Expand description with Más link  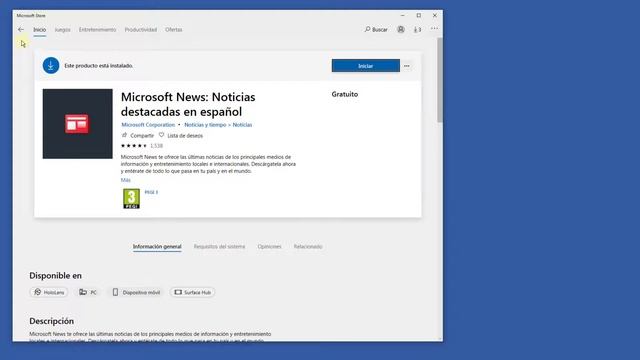(x=126, y=180)
